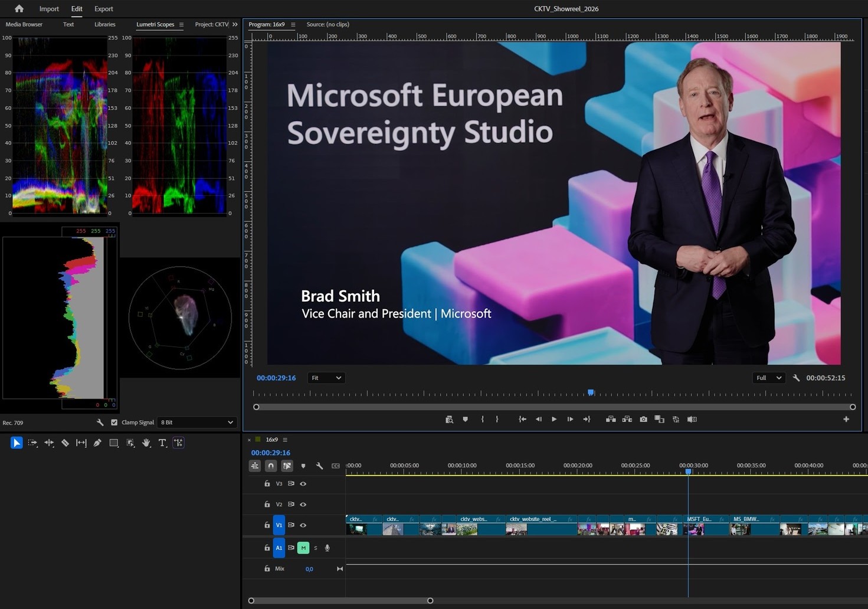Select the Hand tool
The width and height of the screenshot is (868, 609).
click(146, 443)
